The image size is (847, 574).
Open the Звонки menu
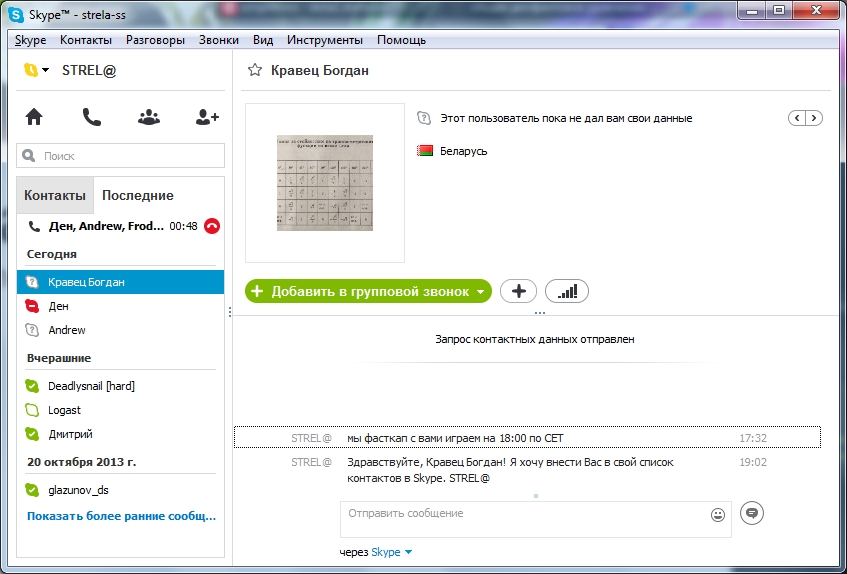(219, 40)
